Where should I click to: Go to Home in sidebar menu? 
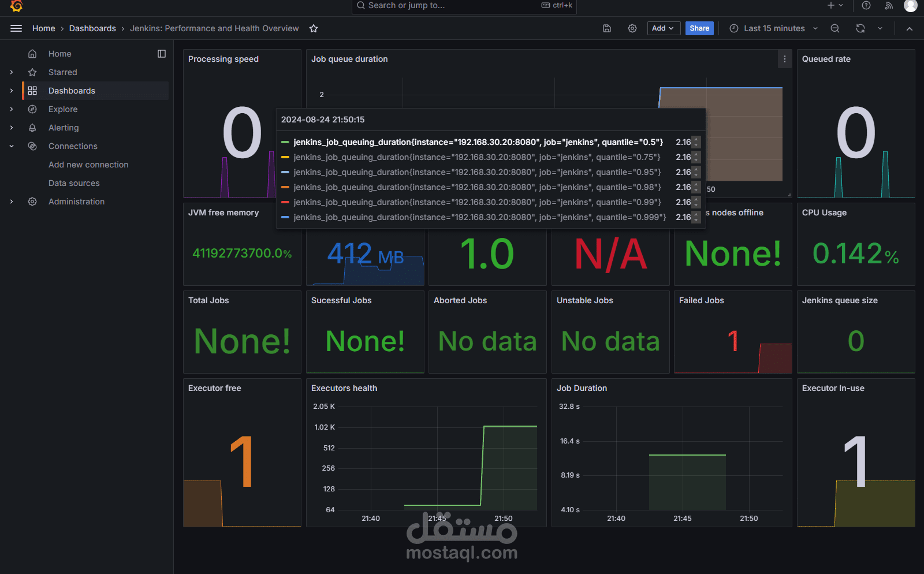pos(60,54)
